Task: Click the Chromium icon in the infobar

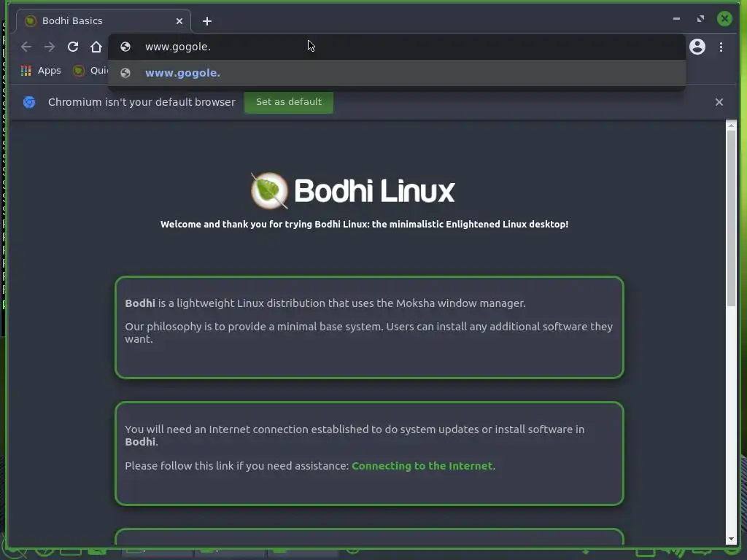Action: click(29, 102)
